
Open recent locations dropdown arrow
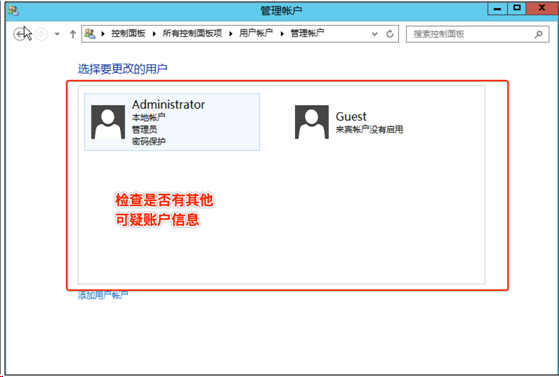coord(57,34)
